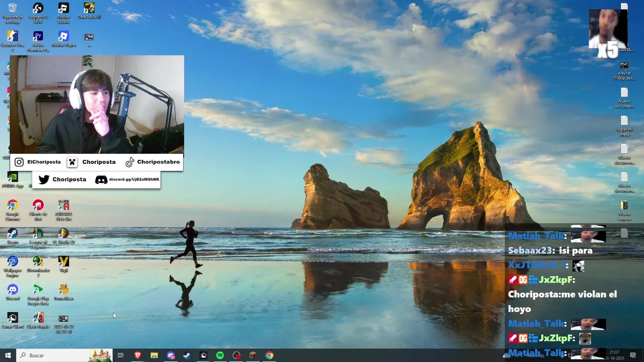
Task: Select the Wallpaper Engine desktop icon
Action: click(13, 266)
